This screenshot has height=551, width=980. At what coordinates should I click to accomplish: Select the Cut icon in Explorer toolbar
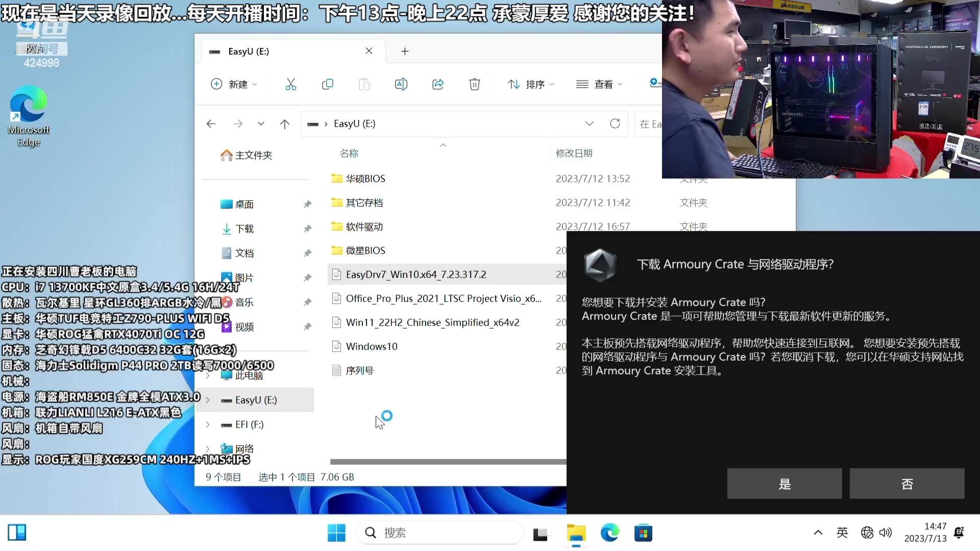(291, 84)
